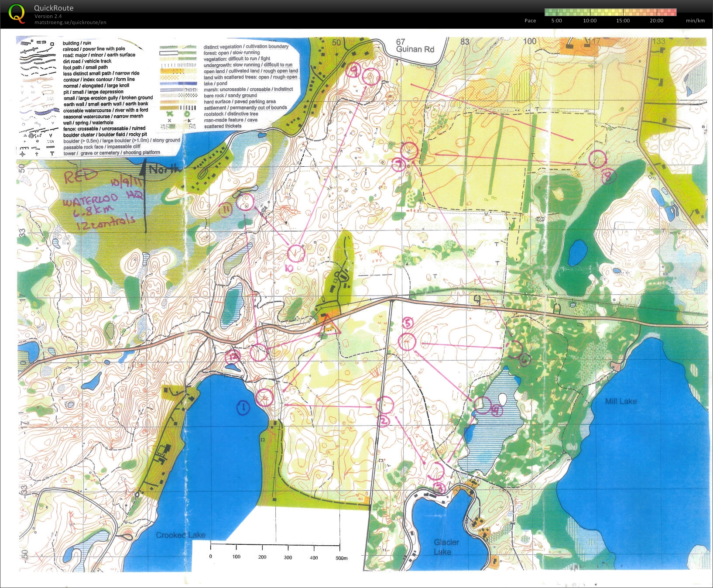Click control circle 3 above Glacier Lake

click(435, 471)
